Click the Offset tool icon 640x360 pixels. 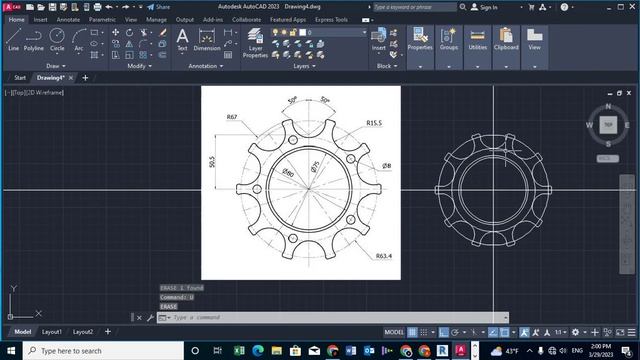click(x=162, y=55)
